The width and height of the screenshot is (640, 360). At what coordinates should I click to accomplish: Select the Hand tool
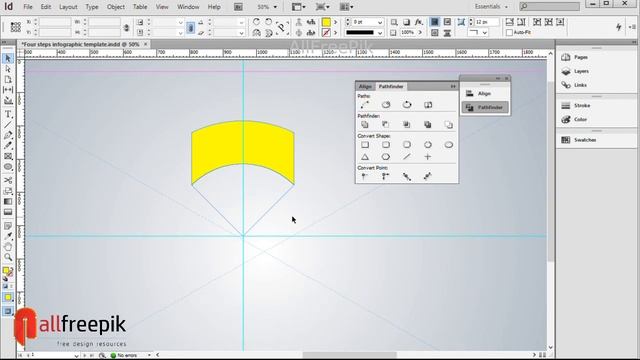8,247
